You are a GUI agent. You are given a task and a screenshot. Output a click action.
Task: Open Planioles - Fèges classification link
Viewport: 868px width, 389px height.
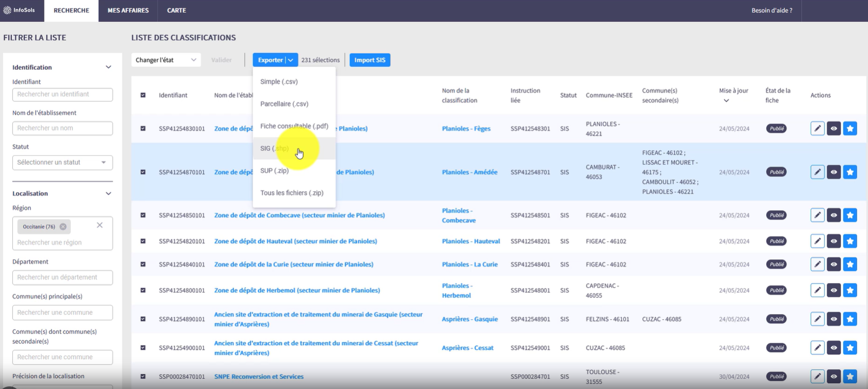click(x=466, y=128)
